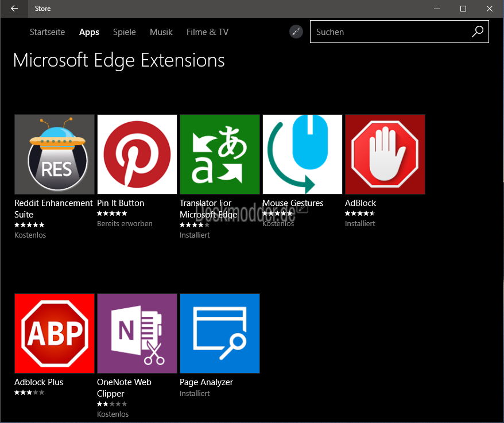
Task: Click the star rating of Pin It Button
Action: (112, 213)
